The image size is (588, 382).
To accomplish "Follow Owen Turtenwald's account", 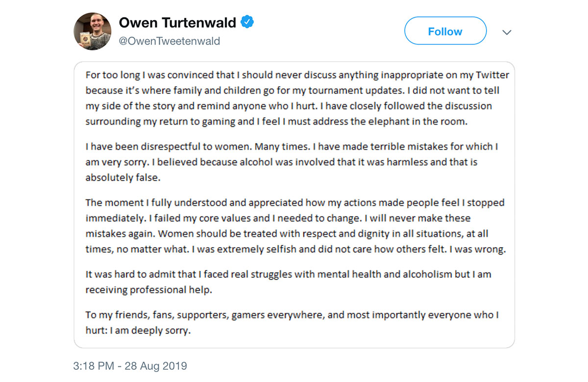I will [x=445, y=31].
